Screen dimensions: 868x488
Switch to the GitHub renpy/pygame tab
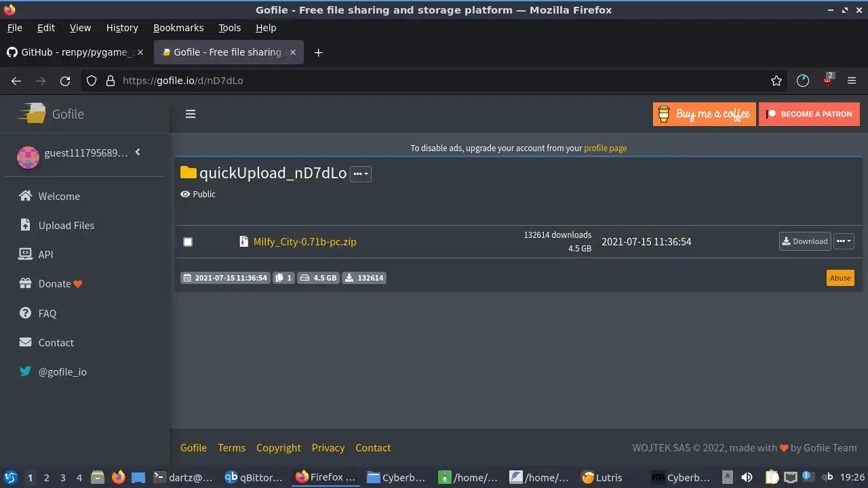(75, 52)
